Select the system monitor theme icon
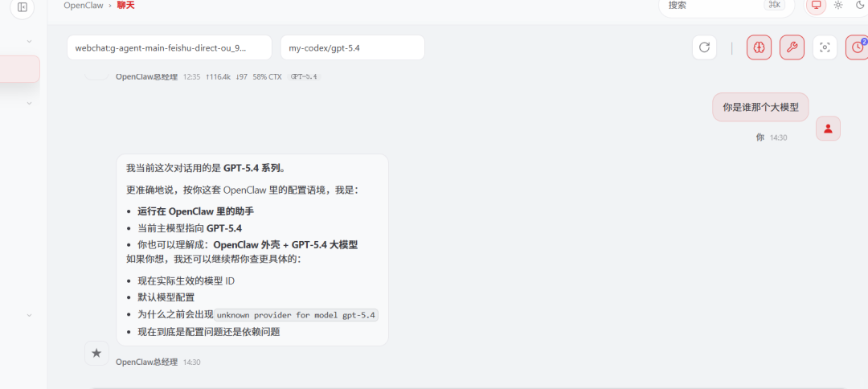The image size is (868, 389). coord(816,5)
